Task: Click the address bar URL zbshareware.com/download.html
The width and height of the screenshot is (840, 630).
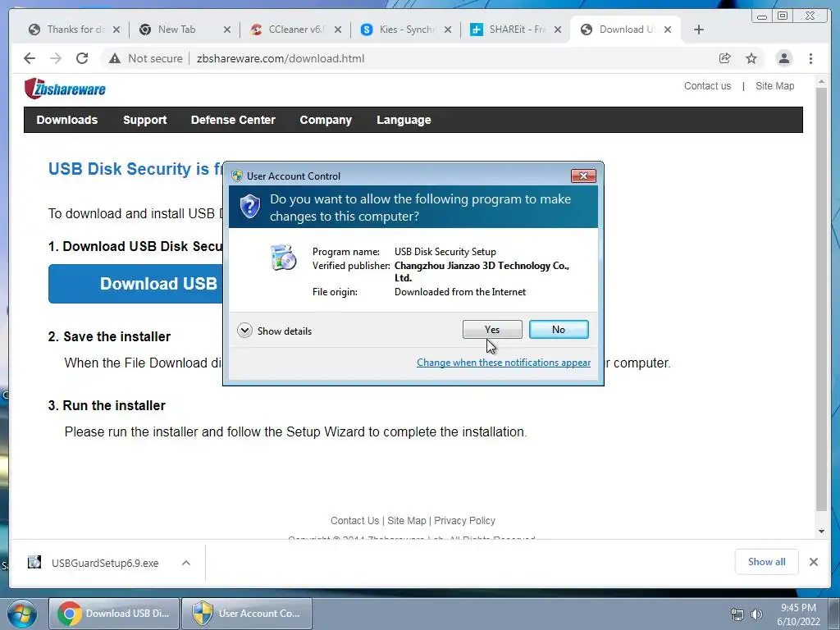Action: click(x=281, y=58)
